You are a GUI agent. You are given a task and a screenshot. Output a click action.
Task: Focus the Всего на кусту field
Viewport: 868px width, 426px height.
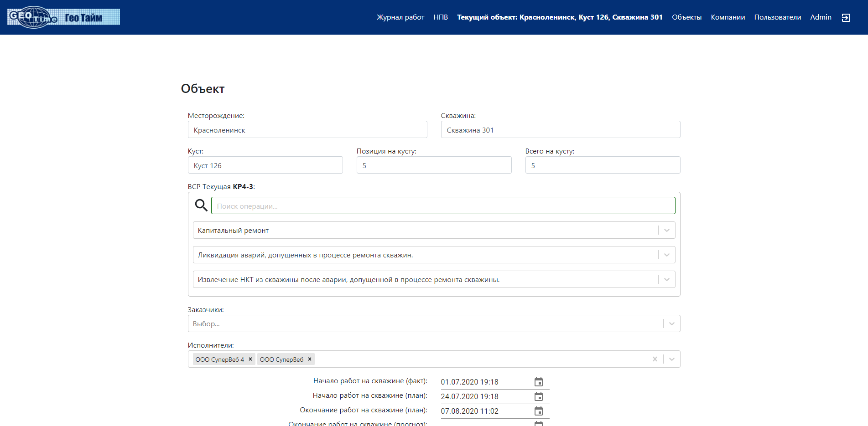(x=603, y=165)
